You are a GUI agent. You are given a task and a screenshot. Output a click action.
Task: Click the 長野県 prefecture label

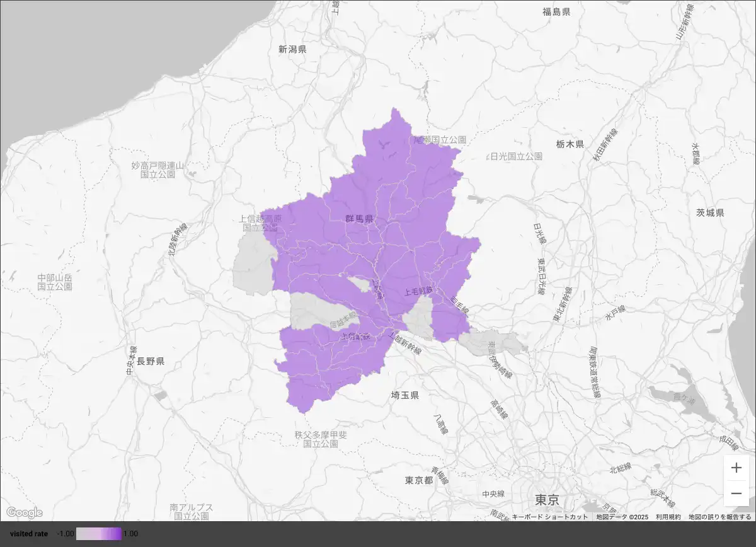[151, 361]
